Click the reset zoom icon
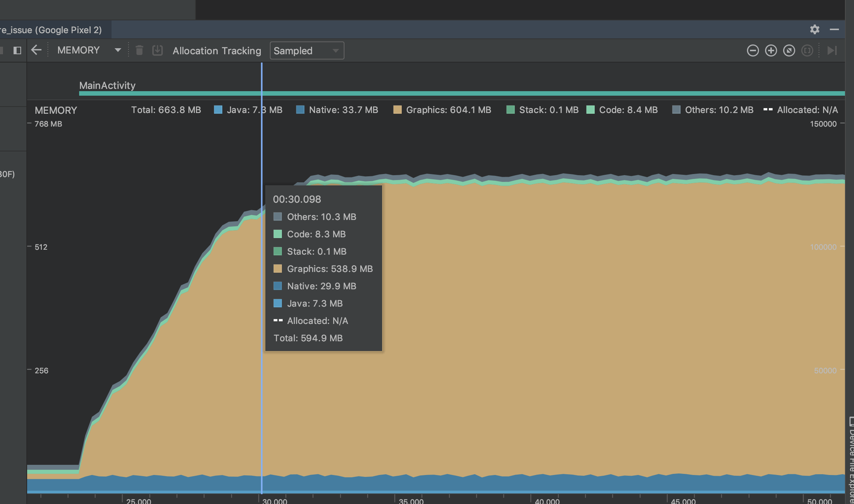Viewport: 854px width, 504px height. tap(789, 50)
